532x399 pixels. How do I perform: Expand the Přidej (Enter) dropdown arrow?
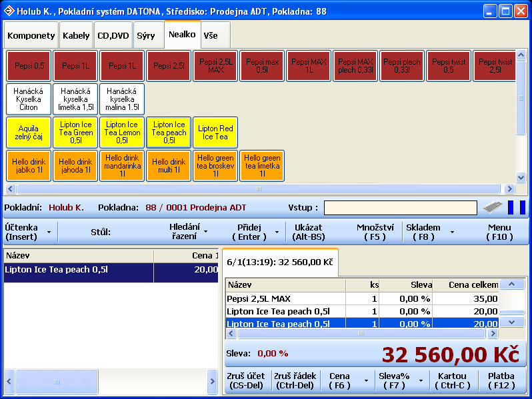pos(277,232)
